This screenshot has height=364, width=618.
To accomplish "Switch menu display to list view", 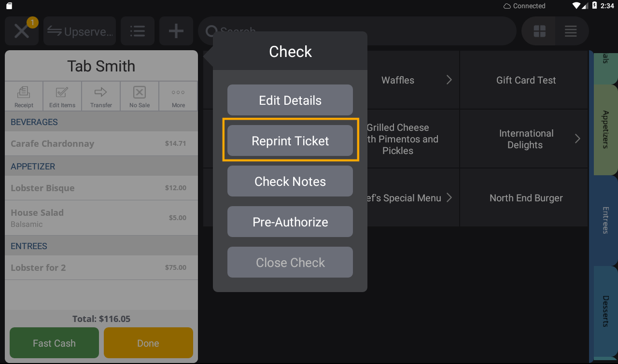I will pos(571,31).
